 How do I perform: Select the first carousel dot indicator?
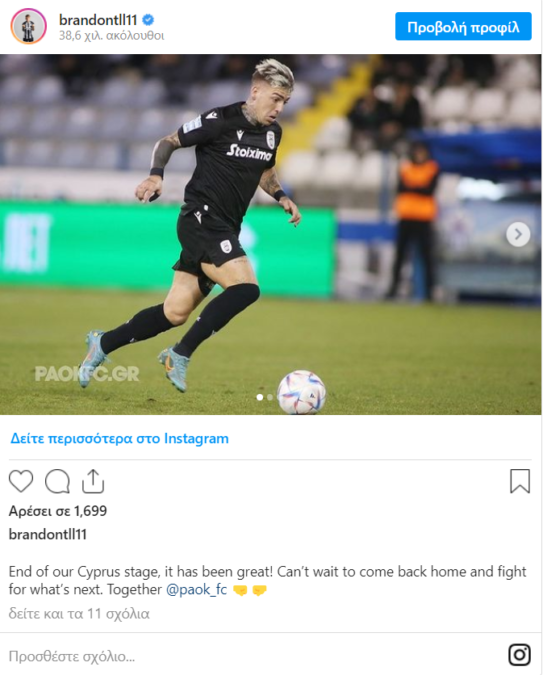(260, 397)
